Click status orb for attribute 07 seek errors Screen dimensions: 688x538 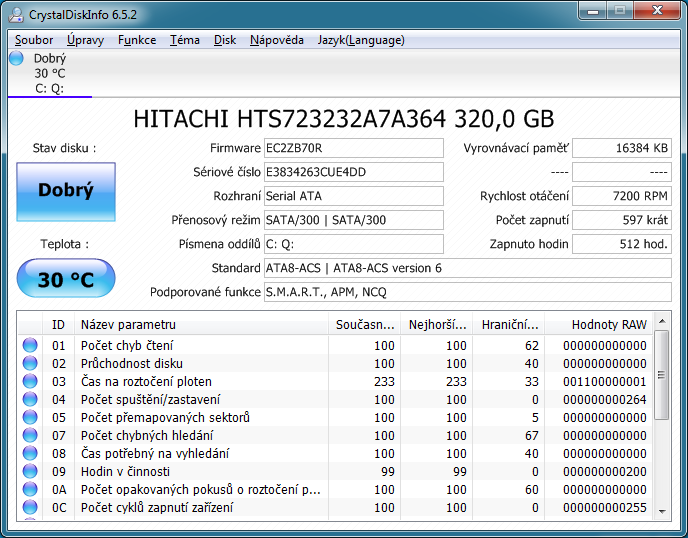point(30,436)
